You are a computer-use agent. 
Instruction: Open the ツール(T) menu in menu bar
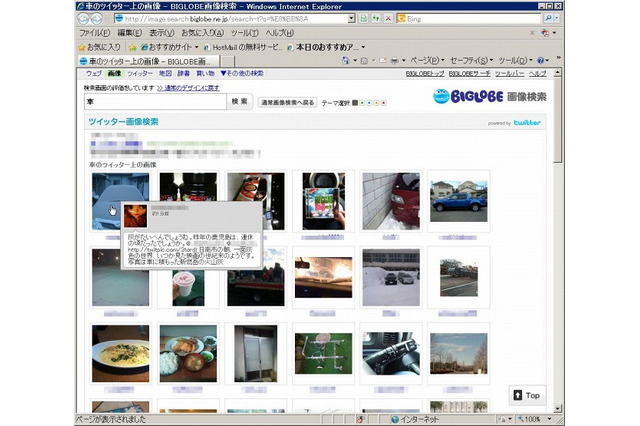click(x=244, y=33)
